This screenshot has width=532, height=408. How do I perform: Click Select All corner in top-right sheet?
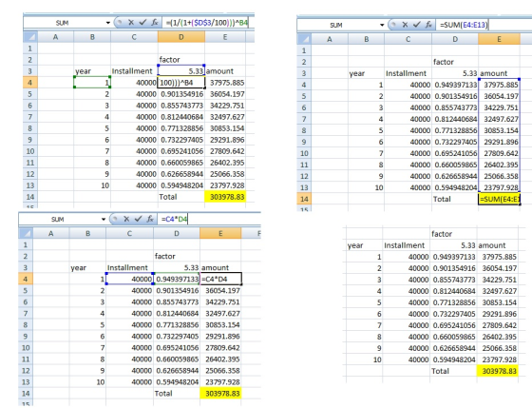(x=304, y=39)
